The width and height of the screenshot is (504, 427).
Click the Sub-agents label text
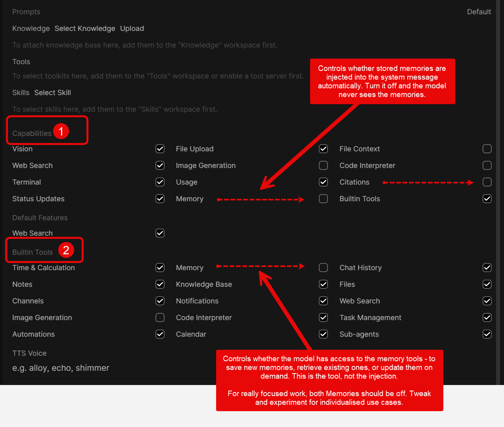tap(359, 334)
